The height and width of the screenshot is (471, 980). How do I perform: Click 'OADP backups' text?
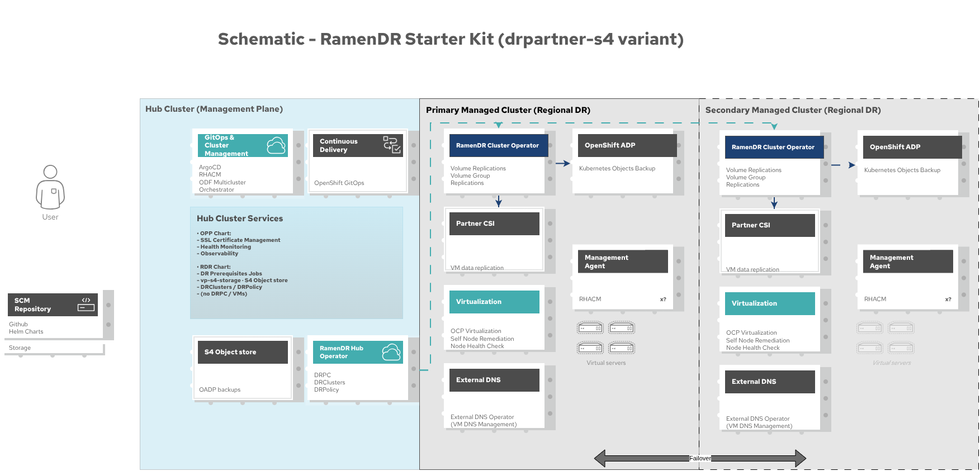click(220, 389)
